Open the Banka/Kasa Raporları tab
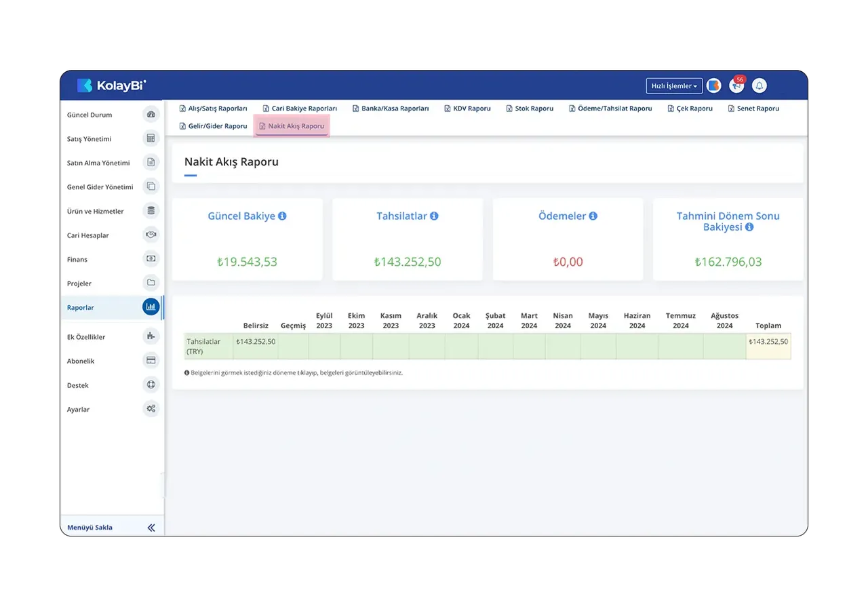 point(391,109)
